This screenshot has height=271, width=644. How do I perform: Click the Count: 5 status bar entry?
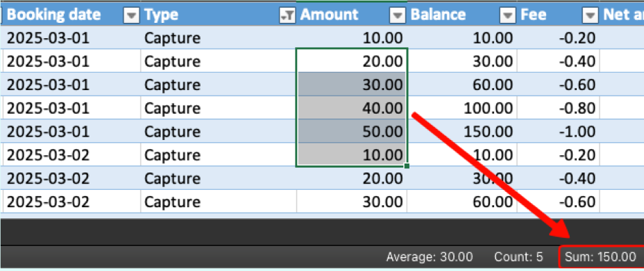518,257
